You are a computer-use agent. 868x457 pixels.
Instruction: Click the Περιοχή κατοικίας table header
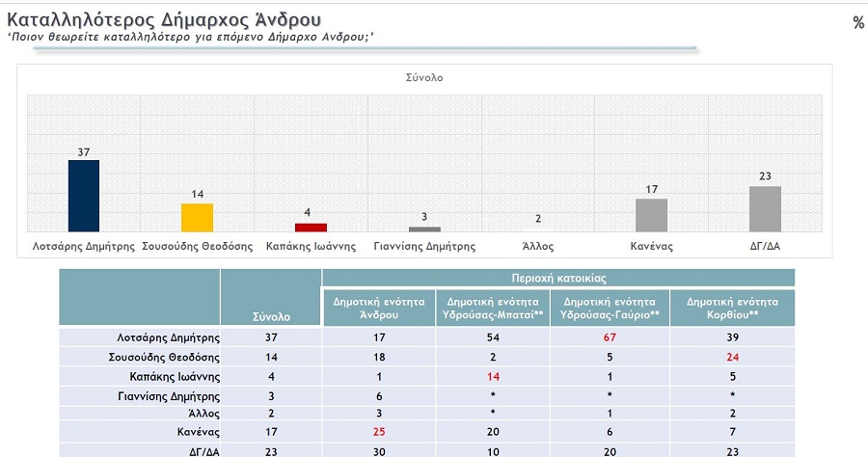[557, 278]
